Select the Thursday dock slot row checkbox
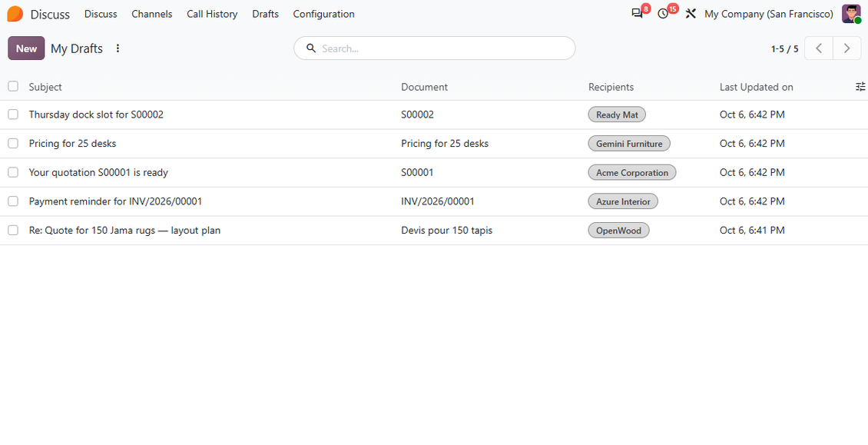 point(13,115)
